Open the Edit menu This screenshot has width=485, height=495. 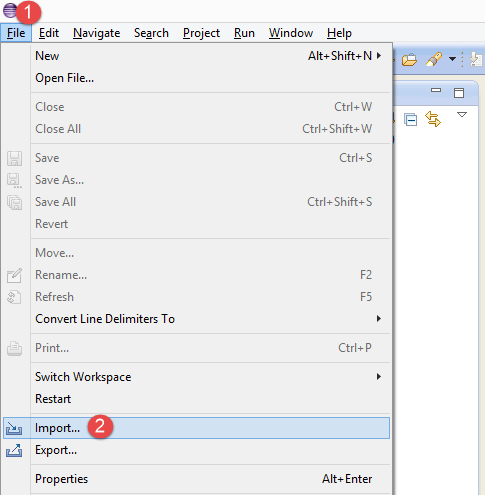point(49,33)
